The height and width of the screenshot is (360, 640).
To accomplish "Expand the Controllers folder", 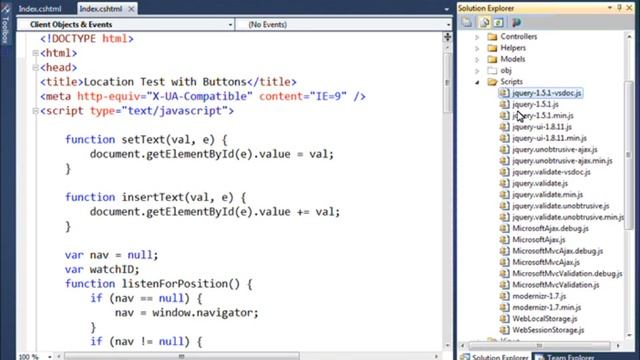I will point(477,37).
